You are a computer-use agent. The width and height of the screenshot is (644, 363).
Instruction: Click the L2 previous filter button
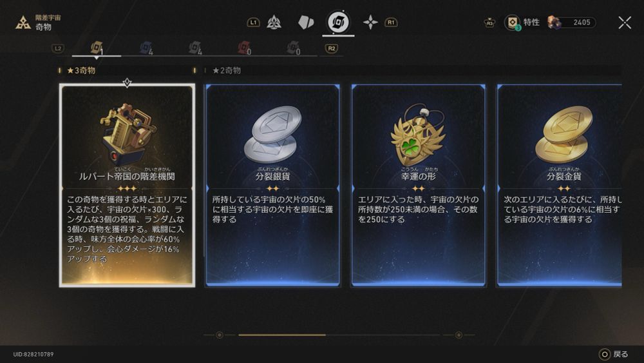click(x=58, y=48)
